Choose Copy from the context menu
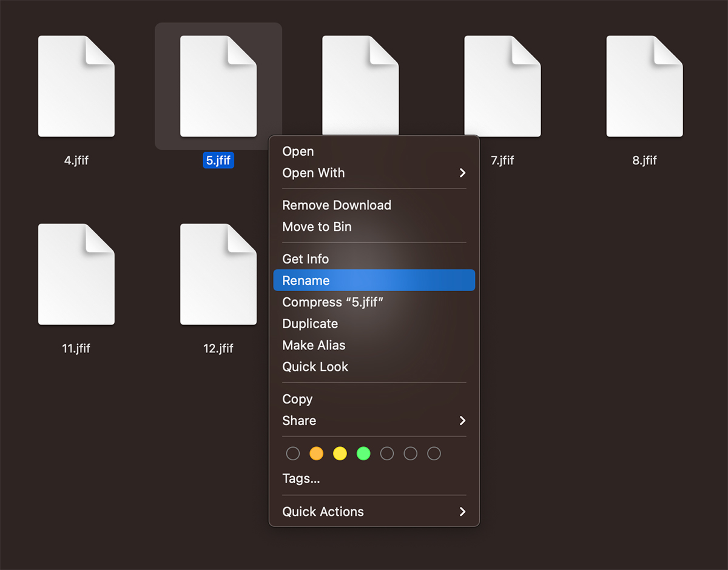The height and width of the screenshot is (570, 728). [x=374, y=399]
